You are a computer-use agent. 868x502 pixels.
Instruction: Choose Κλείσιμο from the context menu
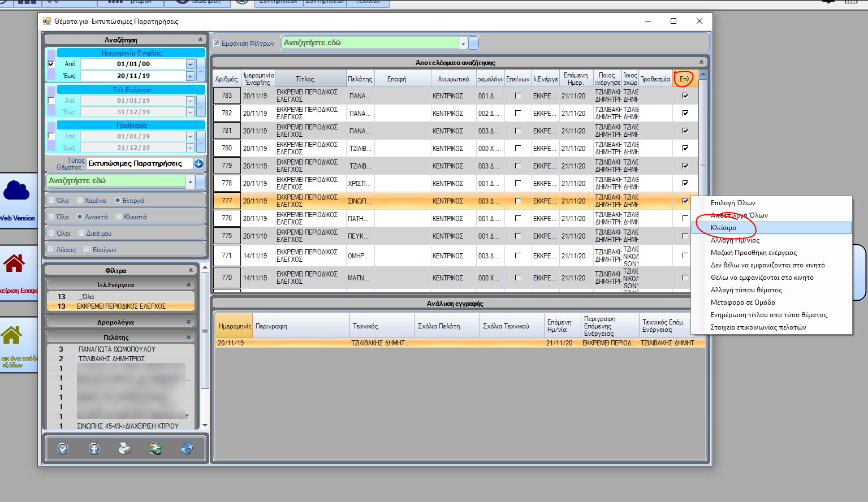coord(723,228)
